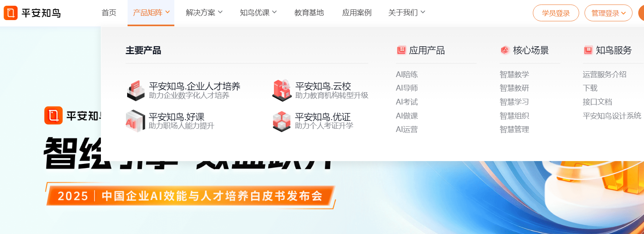Open the AI陪练 link
Image resolution: width=644 pixels, height=234 pixels.
[407, 74]
